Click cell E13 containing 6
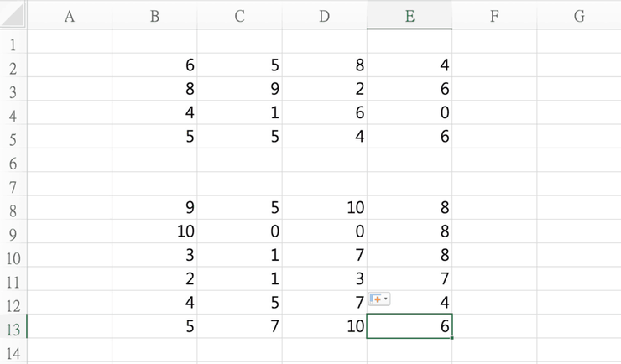The width and height of the screenshot is (621, 364). 410,326
